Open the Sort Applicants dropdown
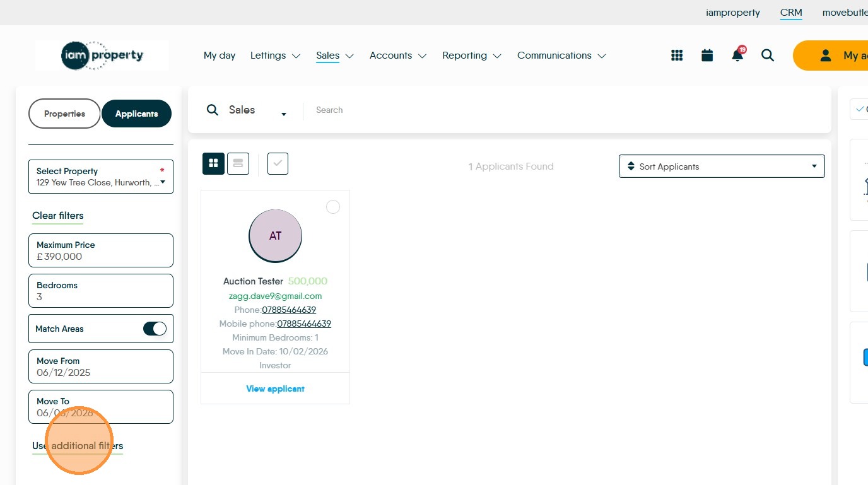Image resolution: width=868 pixels, height=485 pixels. click(x=722, y=167)
